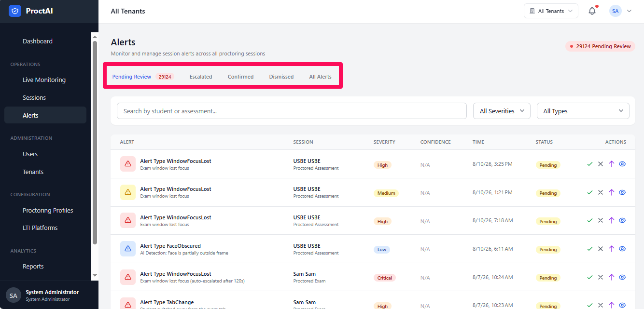
Task: Confirm the FaceObscured alert
Action: 589,249
